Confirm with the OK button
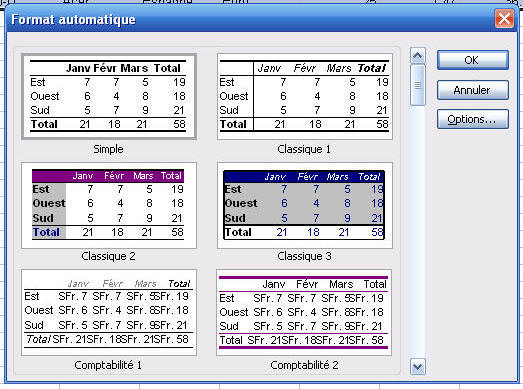This screenshot has height=389, width=523. 473,60
